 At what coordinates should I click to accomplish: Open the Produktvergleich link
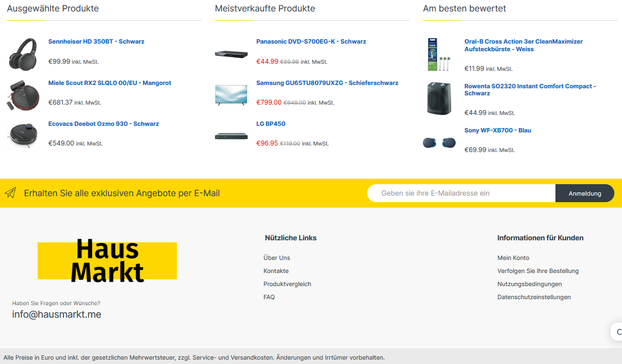pyautogui.click(x=287, y=284)
